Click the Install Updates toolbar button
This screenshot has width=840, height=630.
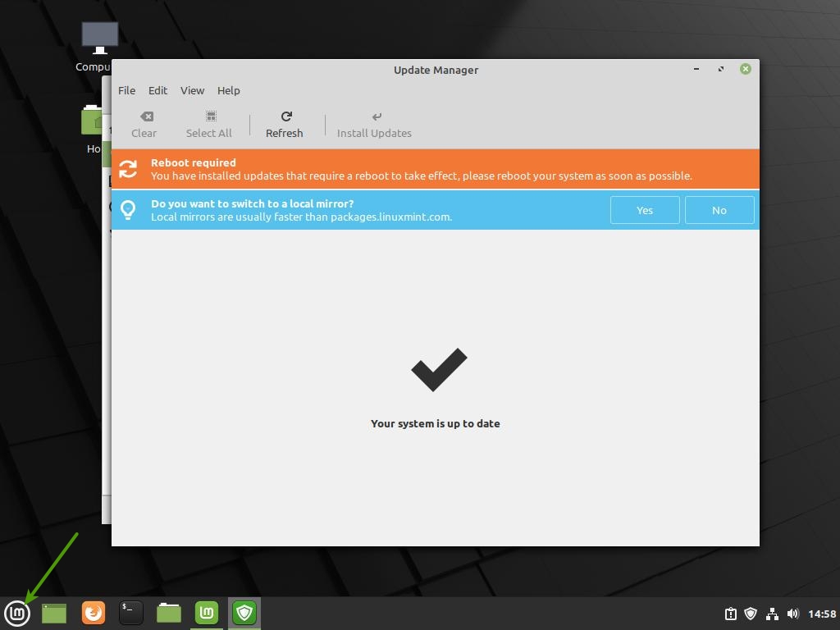pyautogui.click(x=374, y=124)
